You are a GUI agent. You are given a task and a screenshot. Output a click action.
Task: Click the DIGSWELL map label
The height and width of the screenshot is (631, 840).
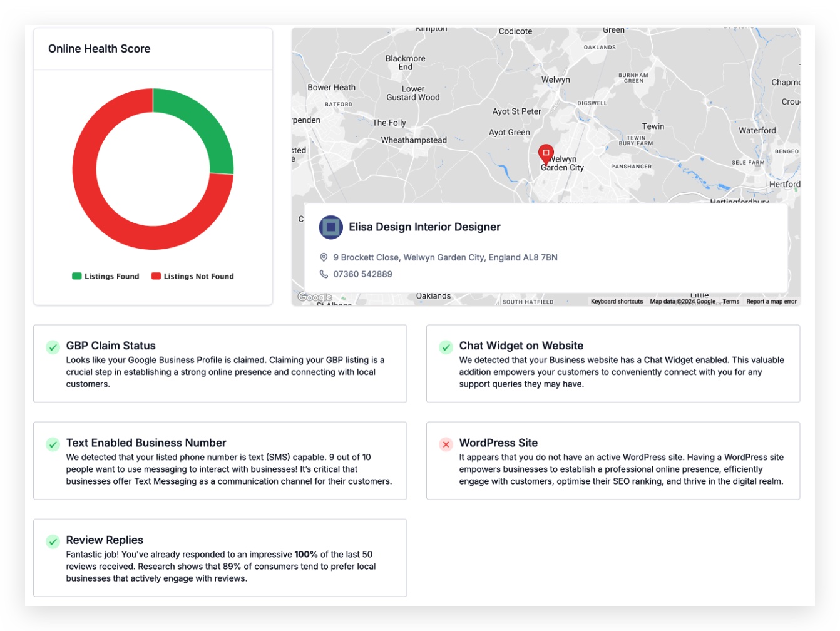pyautogui.click(x=592, y=103)
